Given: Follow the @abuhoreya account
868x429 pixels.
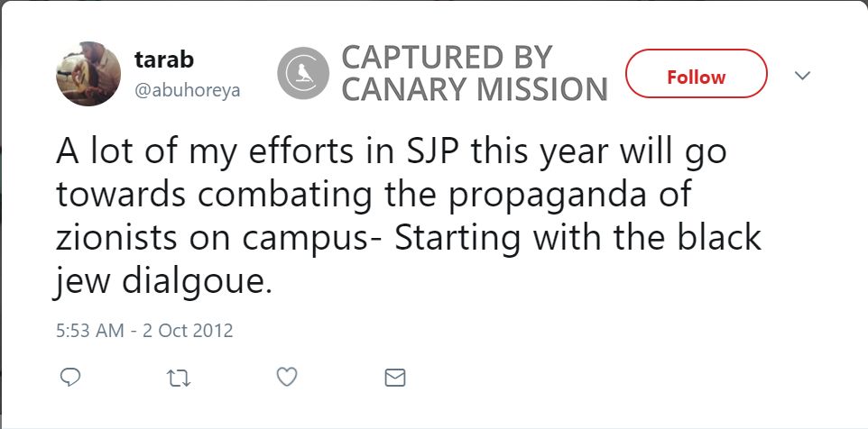Looking at the screenshot, I should pos(696,77).
